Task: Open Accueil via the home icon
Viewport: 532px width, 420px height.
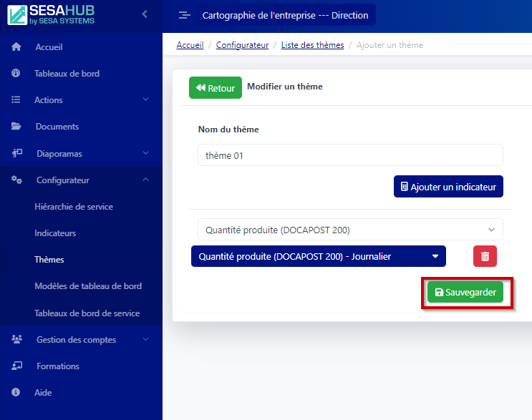Action: [16, 47]
